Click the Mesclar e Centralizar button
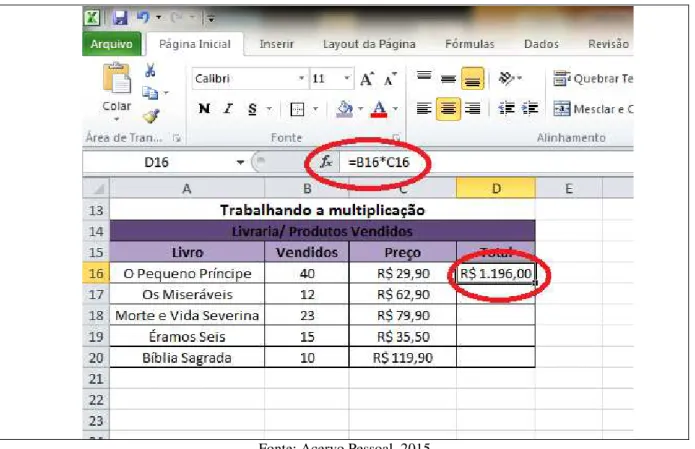Viewport: 695px width, 449px height. [593, 109]
